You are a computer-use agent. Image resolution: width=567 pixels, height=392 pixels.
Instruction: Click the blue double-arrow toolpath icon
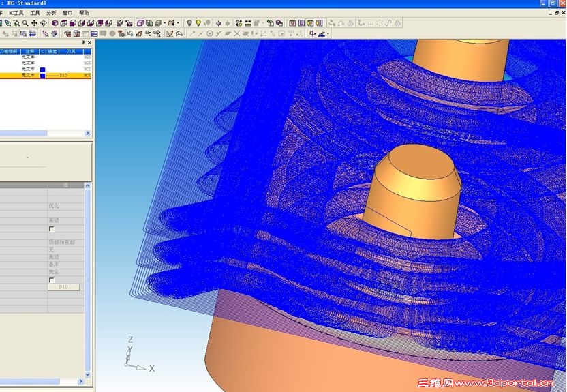click(33, 33)
